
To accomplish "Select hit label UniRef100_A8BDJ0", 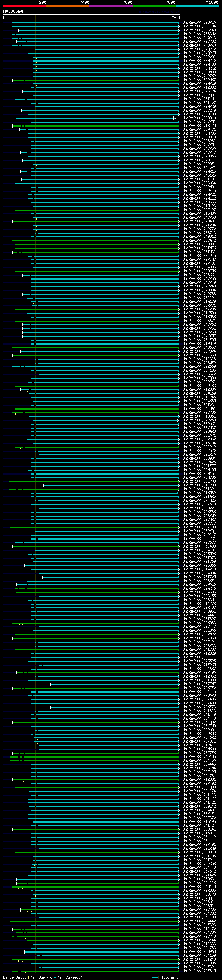I will [199, 118].
